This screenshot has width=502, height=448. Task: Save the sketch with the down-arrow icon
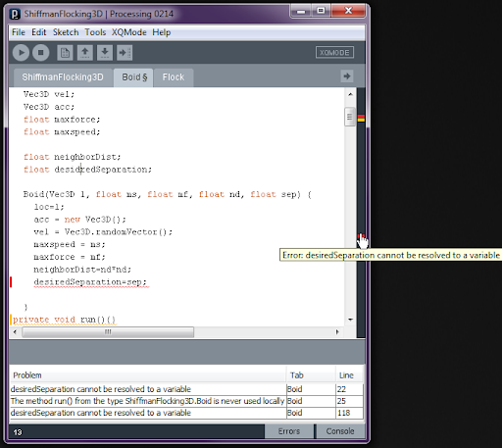[105, 53]
